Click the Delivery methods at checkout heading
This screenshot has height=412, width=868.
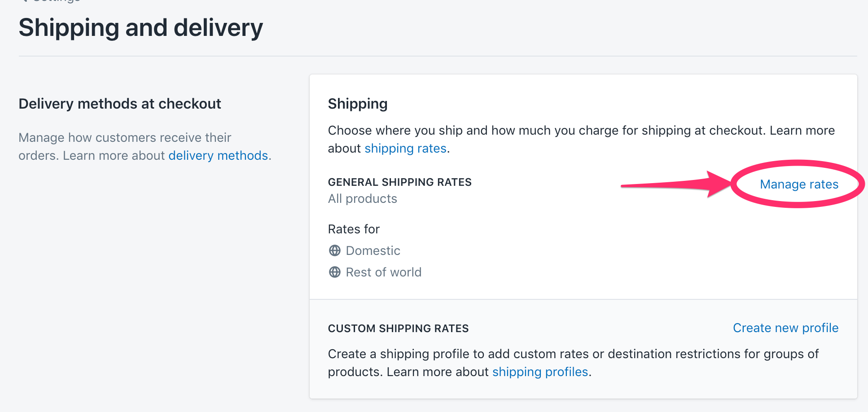(120, 104)
